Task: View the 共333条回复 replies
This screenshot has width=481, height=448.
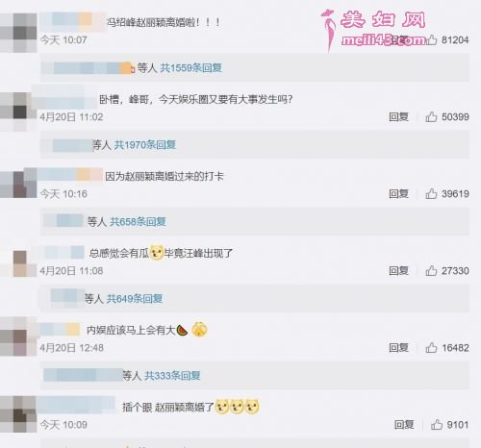Action: [172, 375]
